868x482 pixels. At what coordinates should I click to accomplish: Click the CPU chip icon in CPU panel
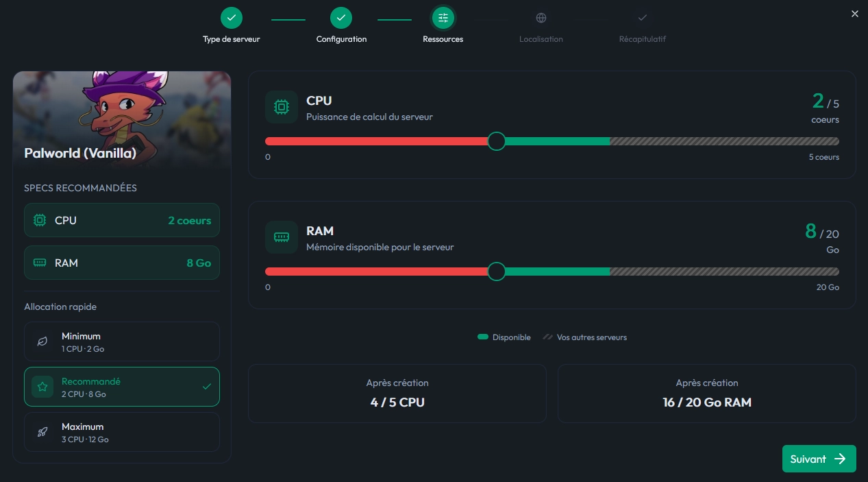pyautogui.click(x=282, y=107)
